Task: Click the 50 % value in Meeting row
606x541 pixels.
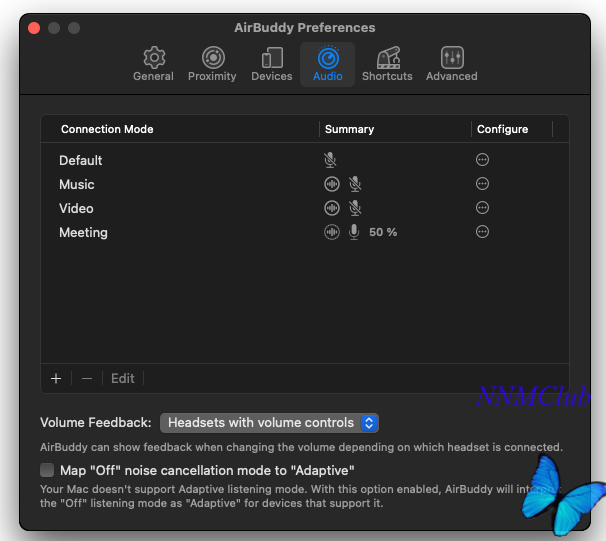Action: coord(383,232)
